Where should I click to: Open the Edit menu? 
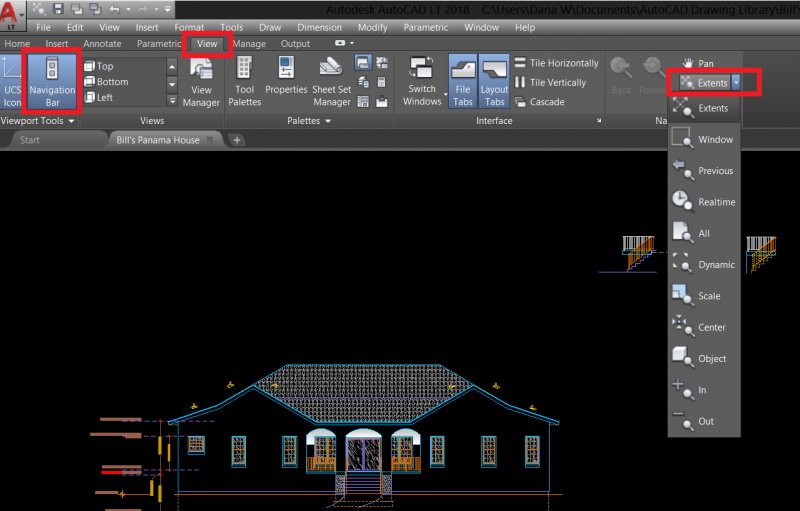[74, 28]
